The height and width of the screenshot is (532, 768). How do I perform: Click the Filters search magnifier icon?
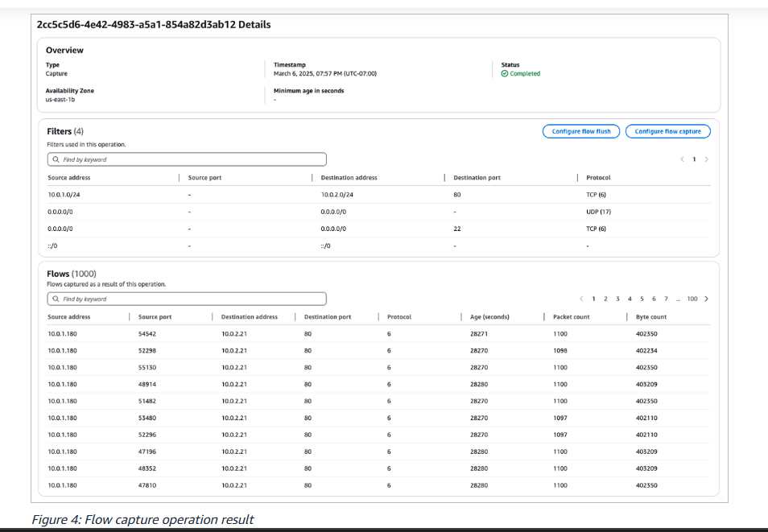coord(56,159)
